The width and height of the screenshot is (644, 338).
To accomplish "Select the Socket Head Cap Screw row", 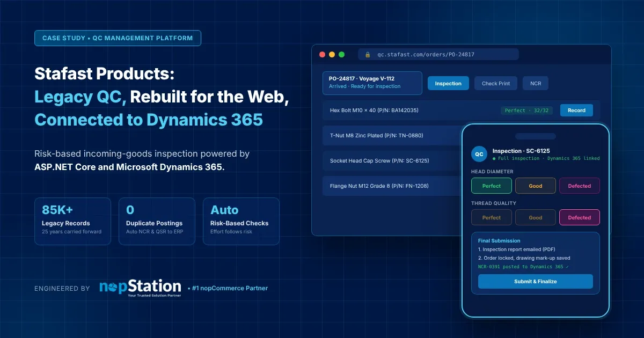I will click(392, 160).
